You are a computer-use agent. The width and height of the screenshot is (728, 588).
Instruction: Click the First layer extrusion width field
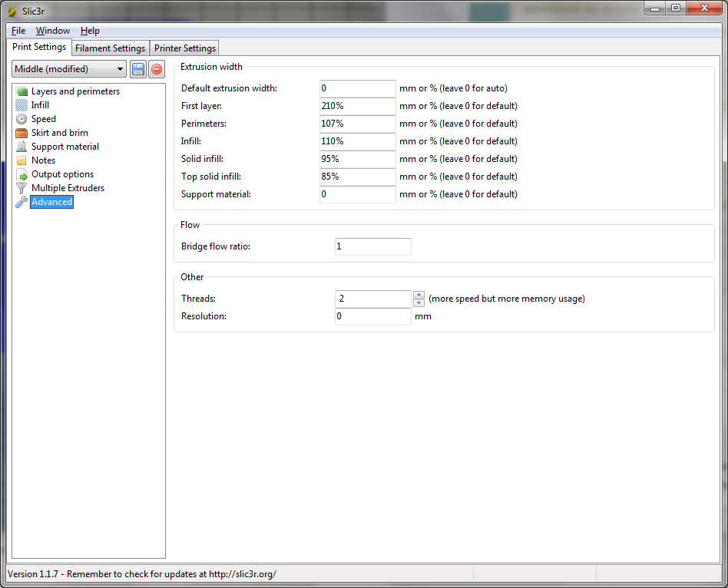point(357,106)
